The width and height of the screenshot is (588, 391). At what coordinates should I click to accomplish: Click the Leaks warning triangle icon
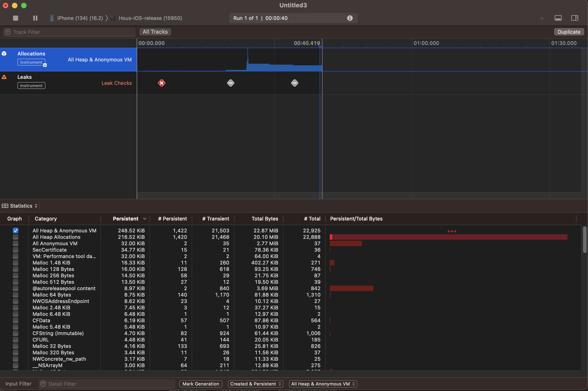coord(4,77)
